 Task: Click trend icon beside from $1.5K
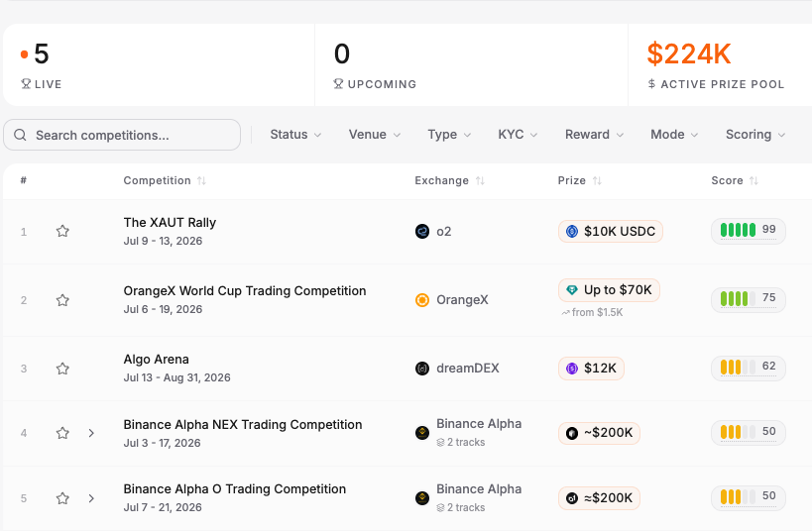click(x=565, y=313)
